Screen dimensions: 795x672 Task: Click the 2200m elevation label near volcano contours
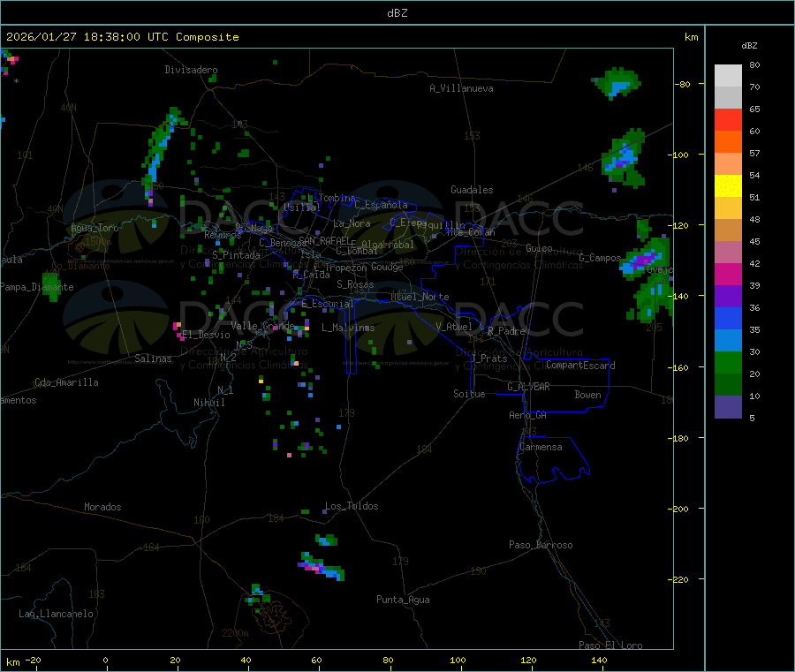(x=235, y=633)
